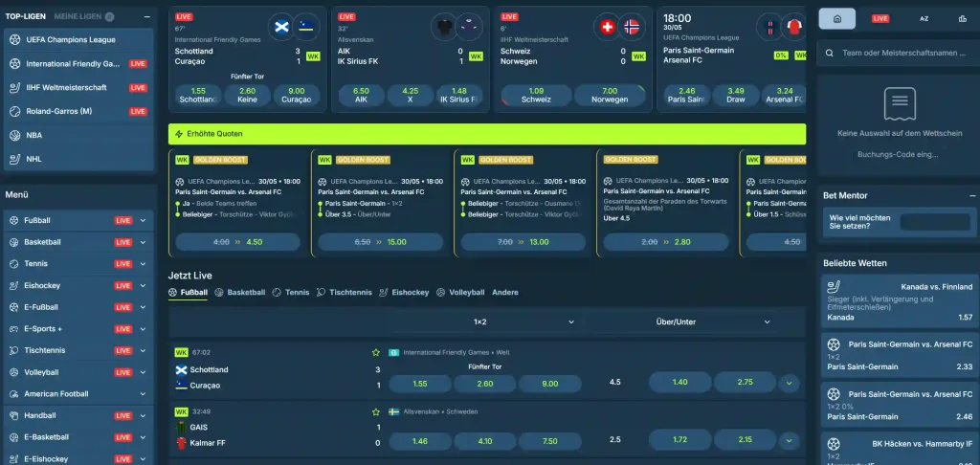Click the Norway flag on the live card
The image size is (980, 465).
pos(632,27)
